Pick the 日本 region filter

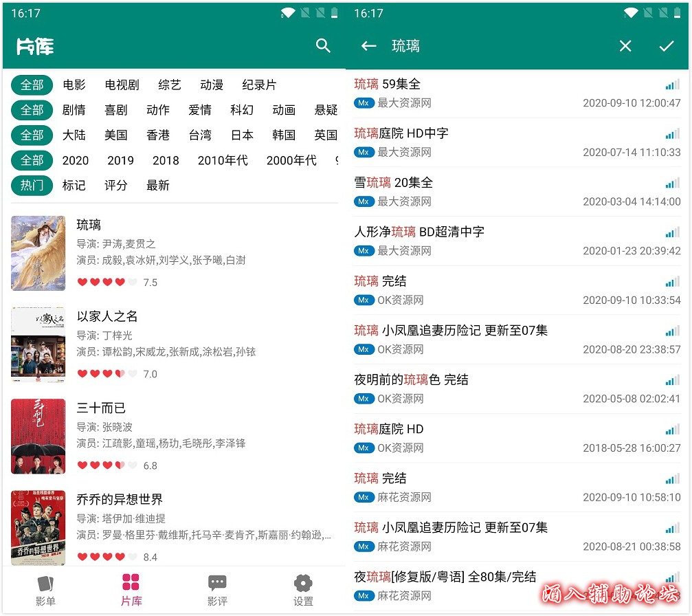[242, 135]
